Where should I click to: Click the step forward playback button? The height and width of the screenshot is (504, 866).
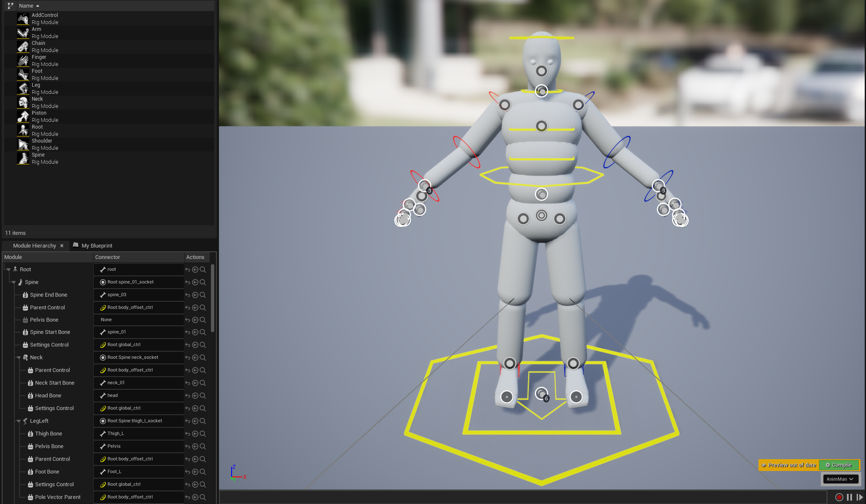point(860,497)
